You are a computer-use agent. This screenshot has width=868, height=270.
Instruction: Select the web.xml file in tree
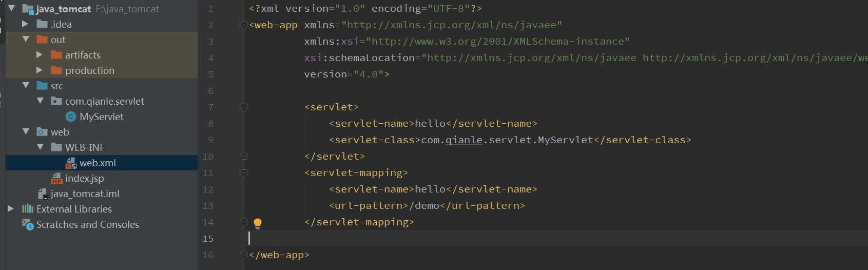[x=98, y=163]
